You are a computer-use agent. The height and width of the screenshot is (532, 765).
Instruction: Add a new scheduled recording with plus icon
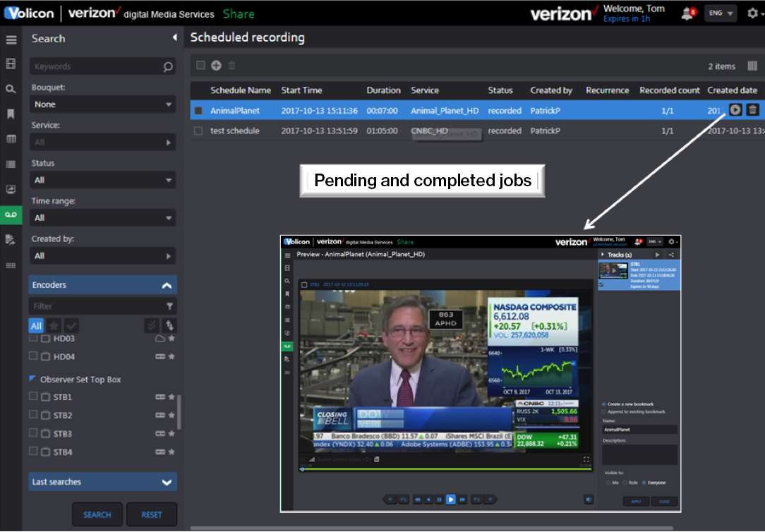216,66
